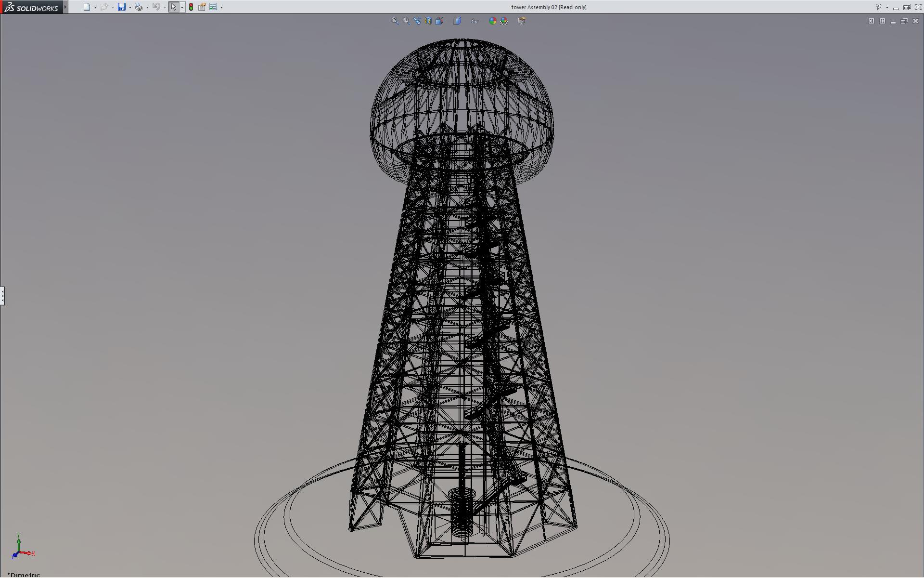Click the Rebuild traffic light icon
Image resolution: width=924 pixels, height=578 pixels.
191,7
